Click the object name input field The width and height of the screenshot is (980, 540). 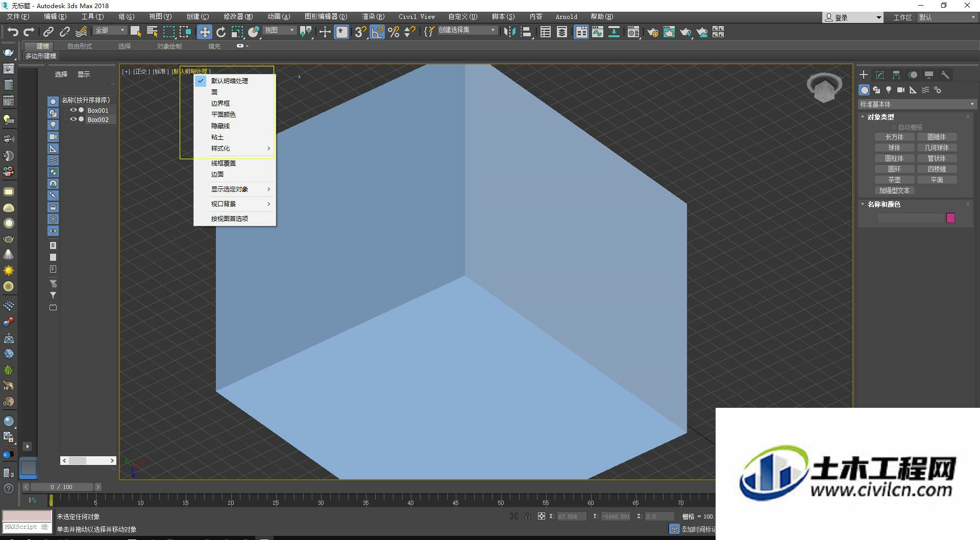[x=911, y=218]
